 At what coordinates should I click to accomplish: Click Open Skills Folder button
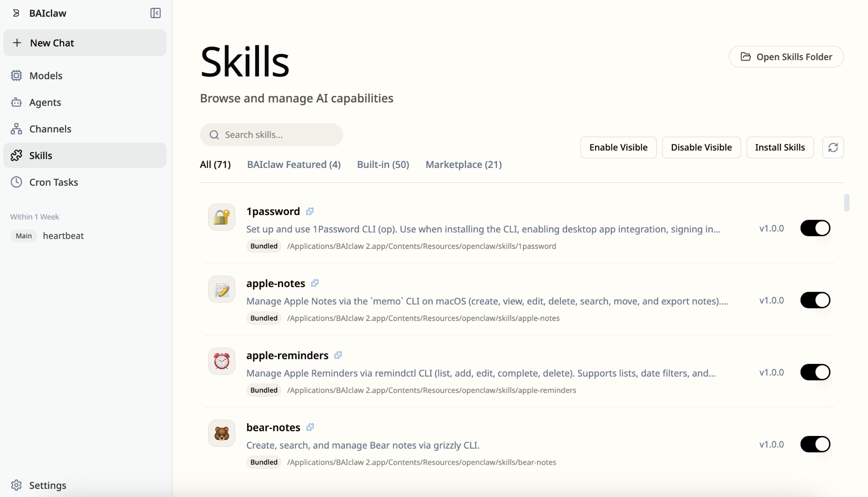click(786, 57)
